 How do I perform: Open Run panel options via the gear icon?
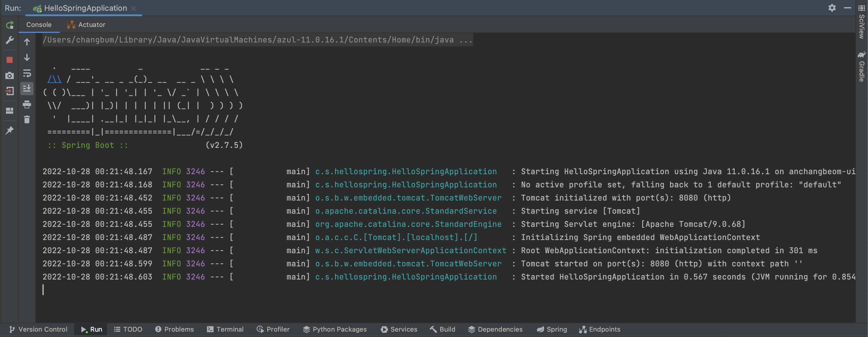832,8
